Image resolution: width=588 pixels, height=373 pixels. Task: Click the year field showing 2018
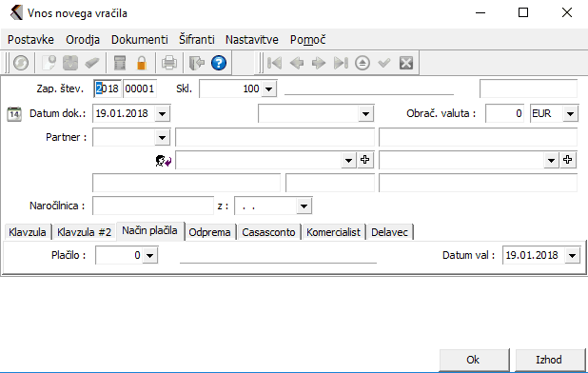(x=108, y=89)
